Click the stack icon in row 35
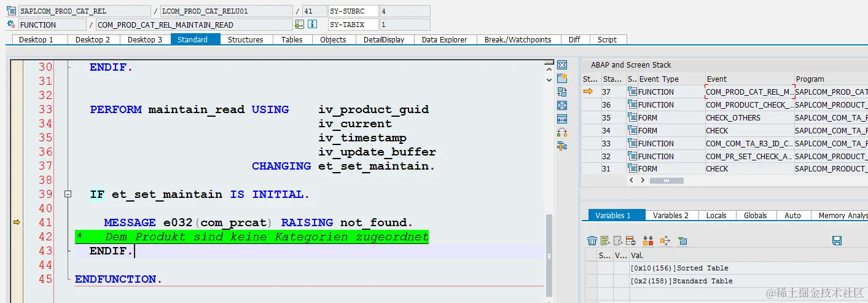 632,117
